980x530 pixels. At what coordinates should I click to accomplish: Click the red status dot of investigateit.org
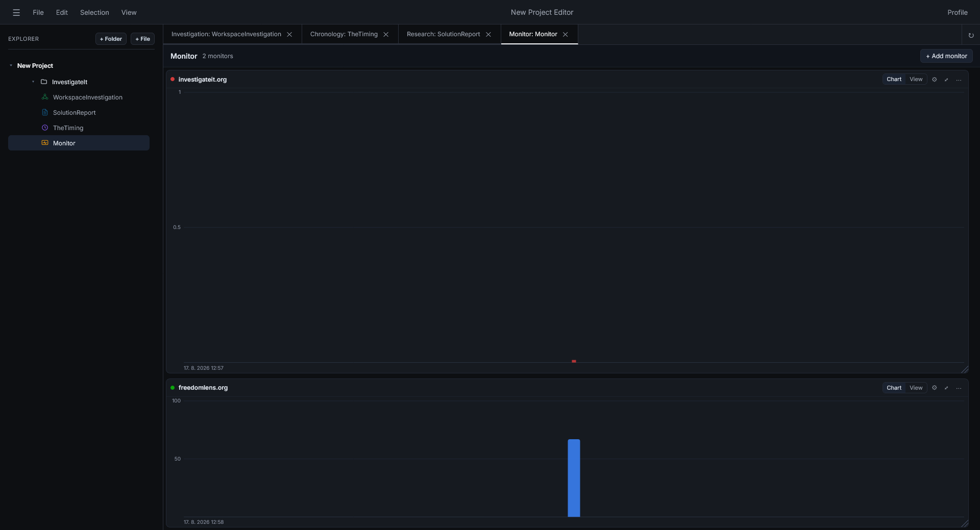pos(173,79)
